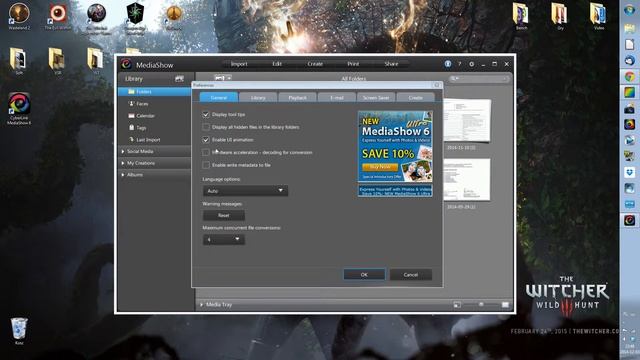Uncheck Display tool tips checkbox
640x360 pixels.
(x=206, y=115)
